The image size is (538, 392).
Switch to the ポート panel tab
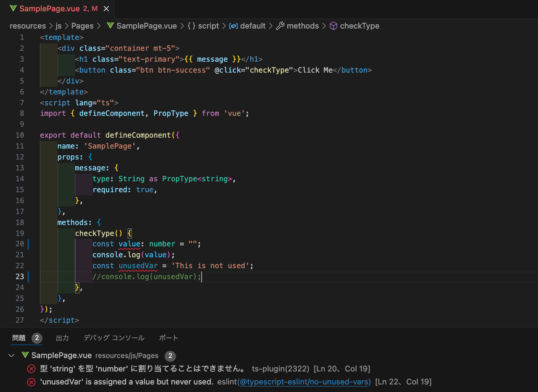169,338
